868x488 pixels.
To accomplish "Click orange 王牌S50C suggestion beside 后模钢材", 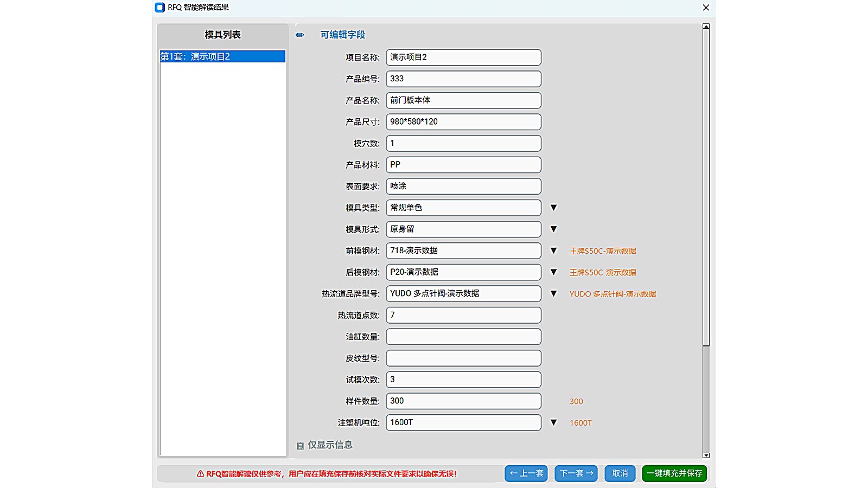I will point(603,272).
